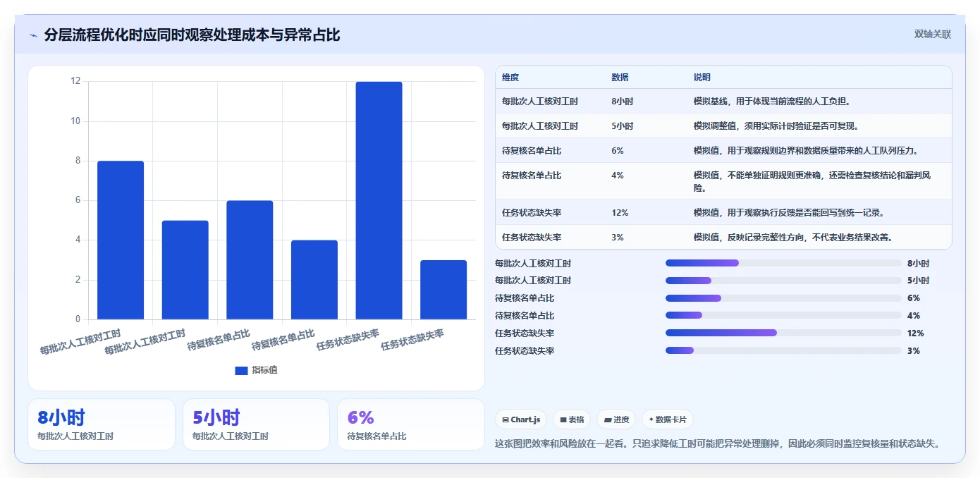Click the table cell 4%
The height and width of the screenshot is (478, 980).
tap(618, 176)
